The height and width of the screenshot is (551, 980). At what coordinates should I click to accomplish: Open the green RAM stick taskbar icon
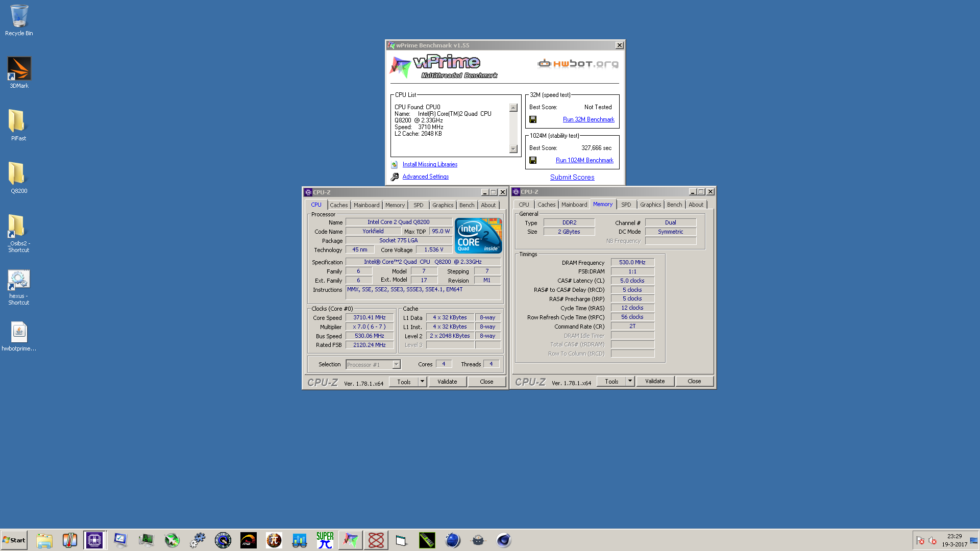click(427, 540)
